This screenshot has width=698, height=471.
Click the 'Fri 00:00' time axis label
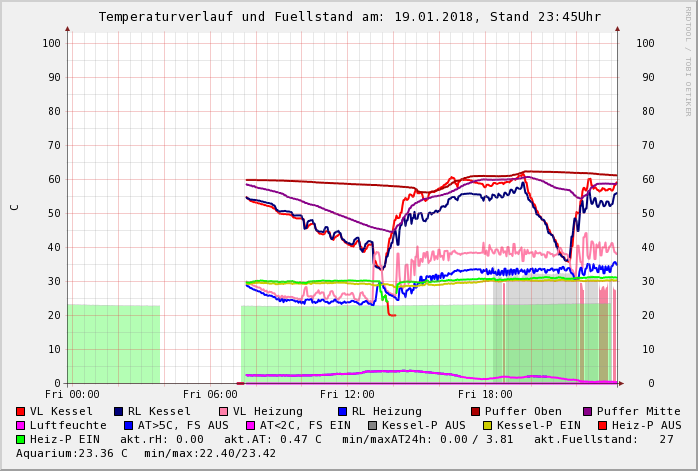tap(72, 395)
